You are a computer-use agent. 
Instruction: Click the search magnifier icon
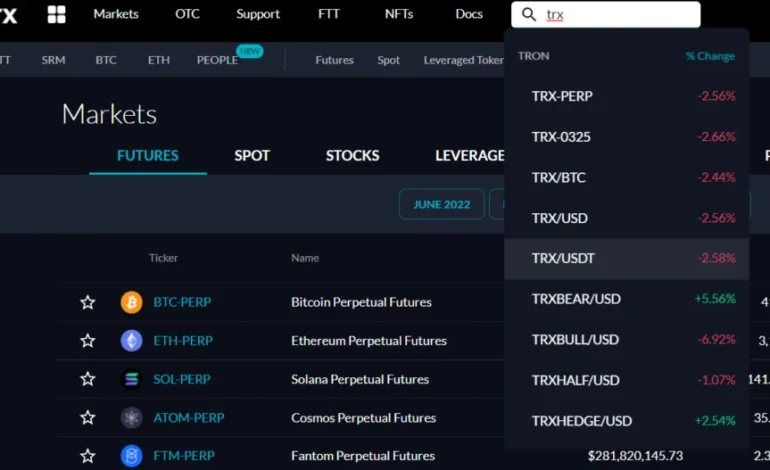(528, 14)
